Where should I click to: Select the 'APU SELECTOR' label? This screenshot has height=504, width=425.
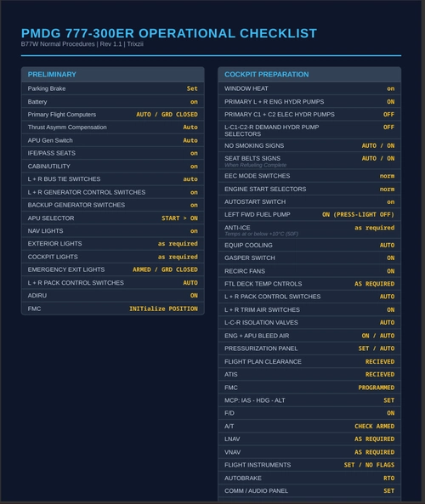click(51, 218)
